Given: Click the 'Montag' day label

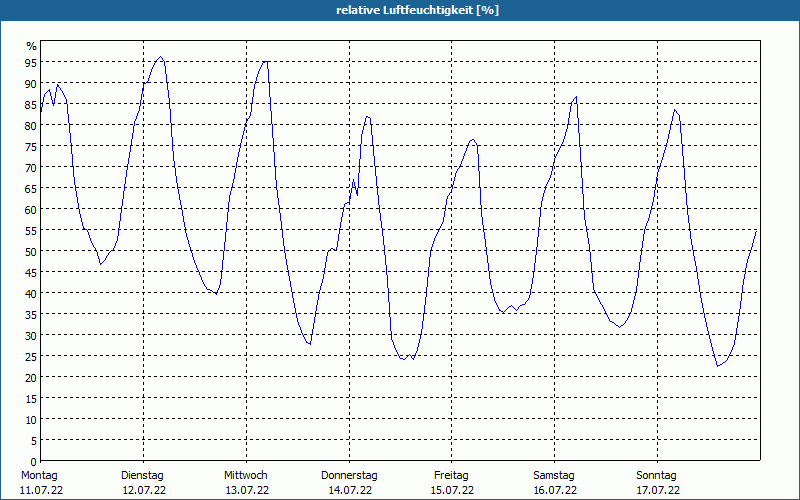Looking at the screenshot, I should [x=39, y=476].
